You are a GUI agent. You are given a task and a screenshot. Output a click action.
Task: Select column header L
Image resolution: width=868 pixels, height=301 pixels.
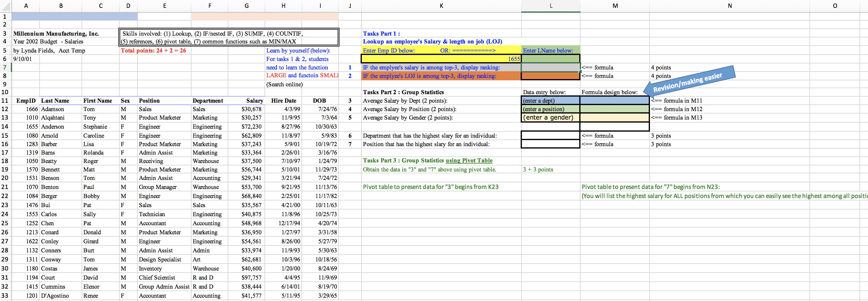tap(551, 6)
